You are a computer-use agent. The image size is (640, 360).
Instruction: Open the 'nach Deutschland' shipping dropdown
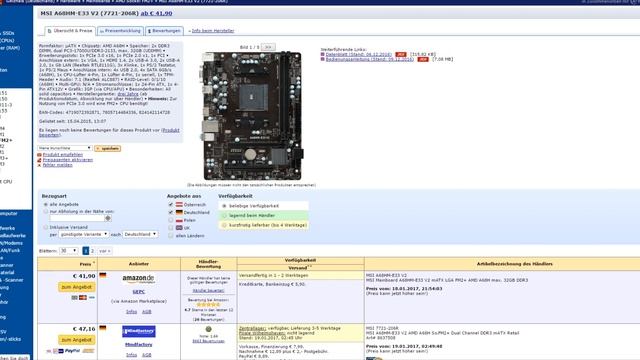(x=140, y=234)
